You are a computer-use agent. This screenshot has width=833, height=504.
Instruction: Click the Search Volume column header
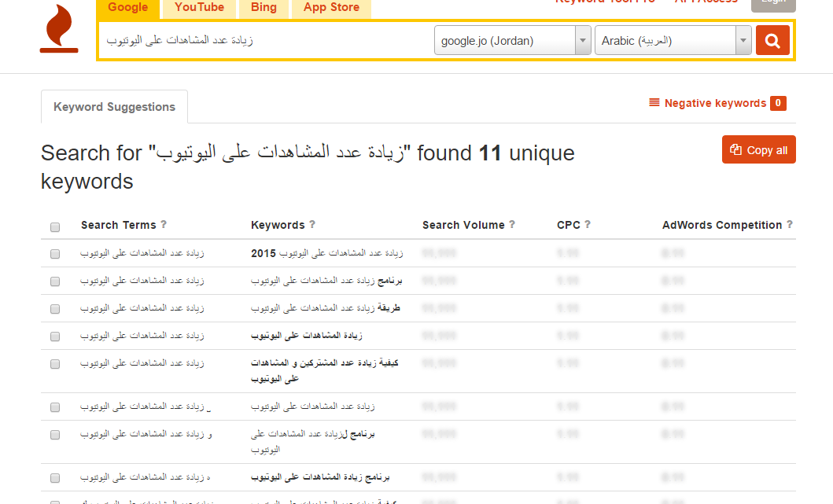[x=463, y=225]
